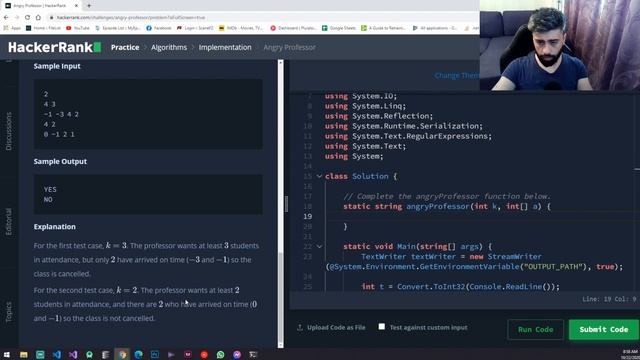Click the problem description scrollbar
This screenshot has width=640, height=360.
pos(280,300)
